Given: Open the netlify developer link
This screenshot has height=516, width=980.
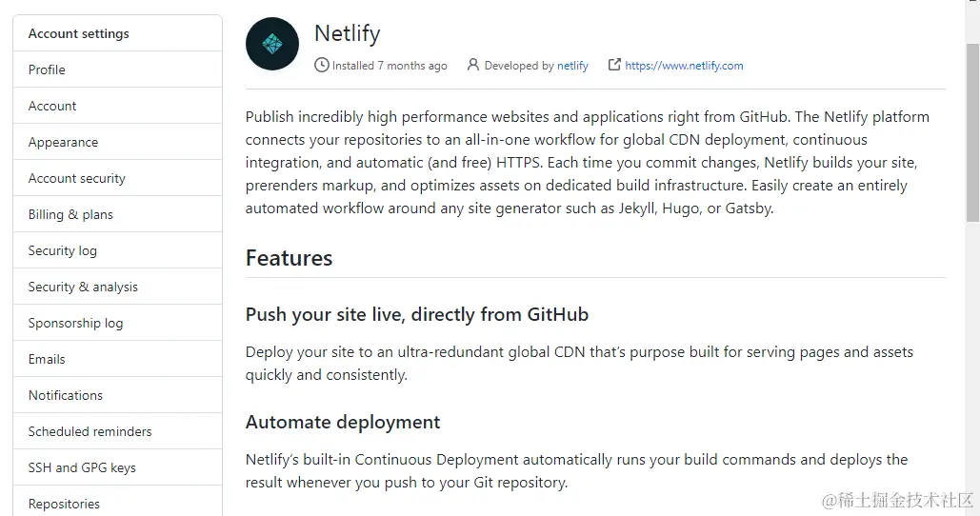Looking at the screenshot, I should point(572,66).
